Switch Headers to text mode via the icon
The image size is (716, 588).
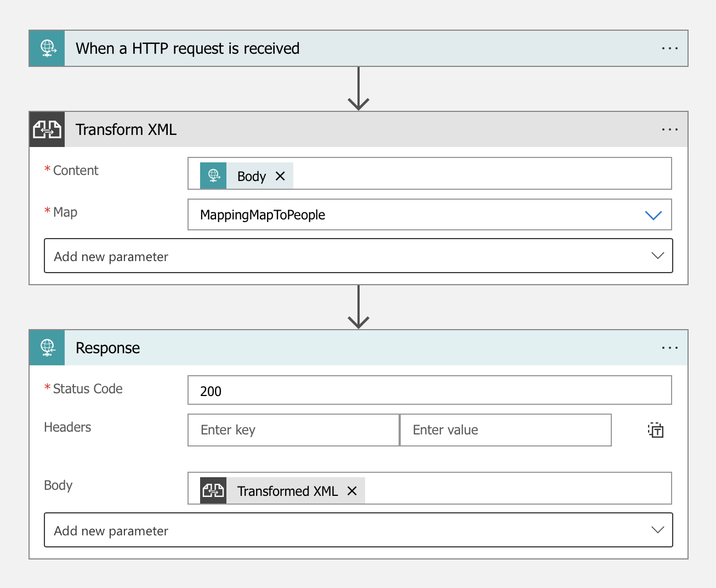click(656, 430)
